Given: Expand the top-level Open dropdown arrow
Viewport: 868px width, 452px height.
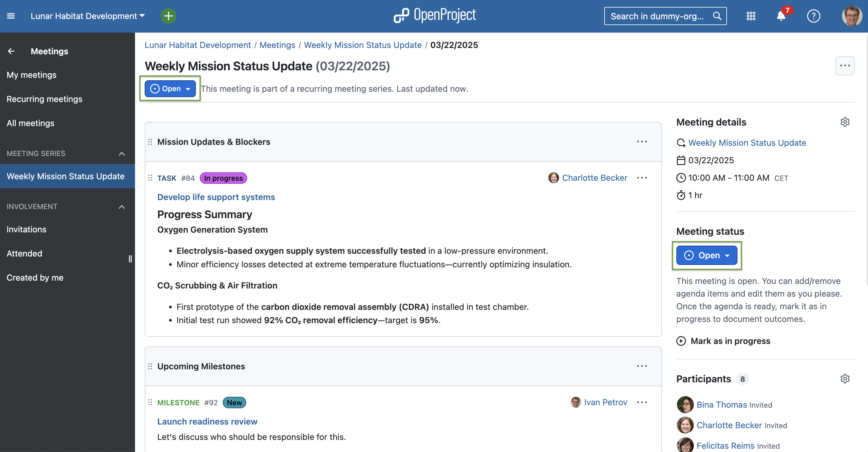Looking at the screenshot, I should (188, 89).
